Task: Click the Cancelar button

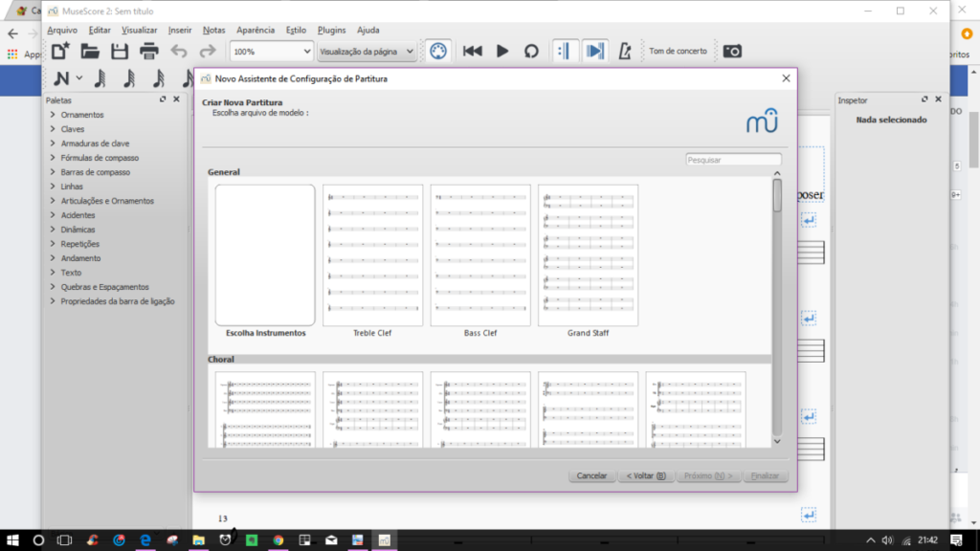Action: [x=592, y=475]
